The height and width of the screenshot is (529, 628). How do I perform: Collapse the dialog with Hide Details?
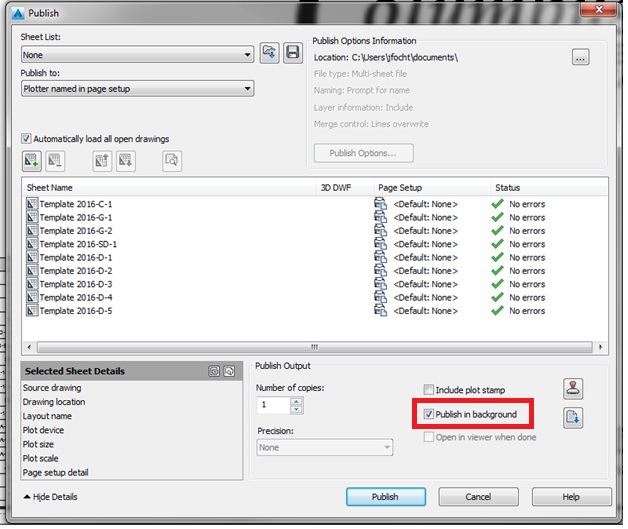(50, 497)
